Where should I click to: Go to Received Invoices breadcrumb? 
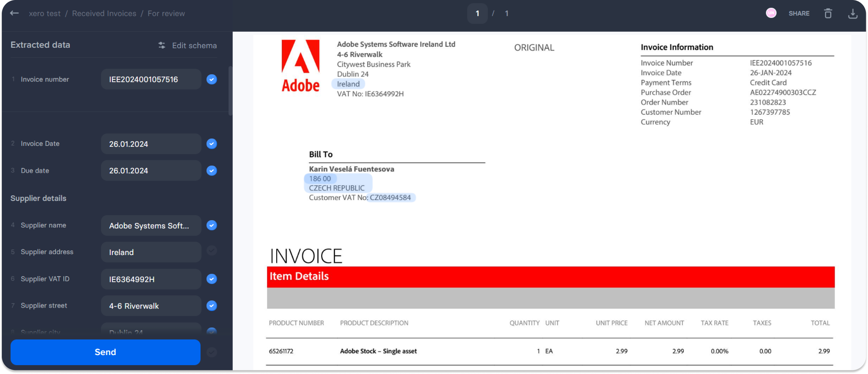click(x=104, y=13)
